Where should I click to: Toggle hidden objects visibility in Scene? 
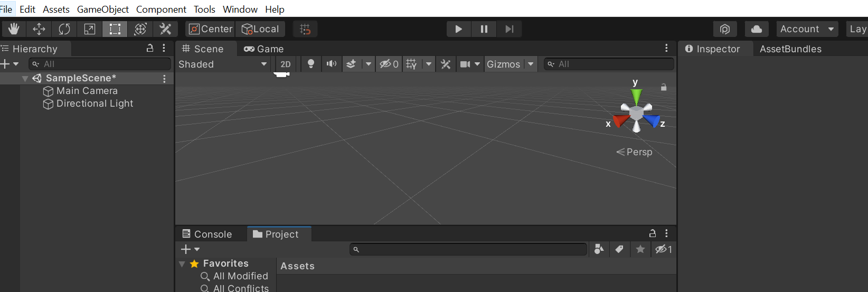[389, 64]
